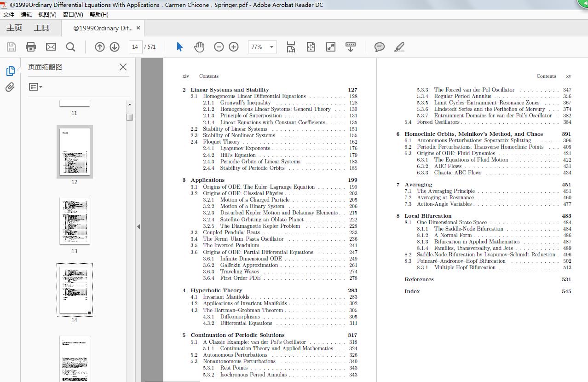Open the 帮助(H) menu
The image size is (588, 382).
[99, 15]
